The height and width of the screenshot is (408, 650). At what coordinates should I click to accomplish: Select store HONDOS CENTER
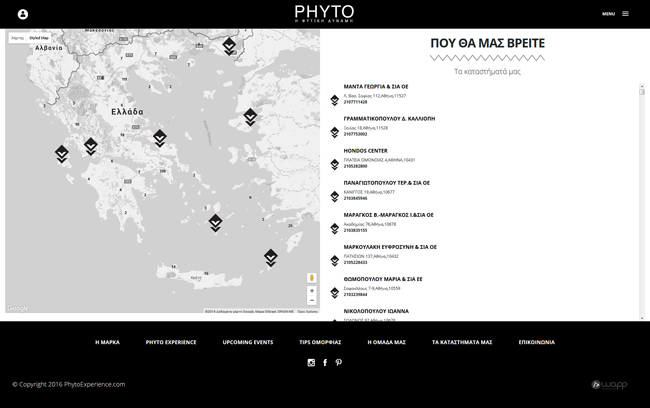[x=365, y=151]
